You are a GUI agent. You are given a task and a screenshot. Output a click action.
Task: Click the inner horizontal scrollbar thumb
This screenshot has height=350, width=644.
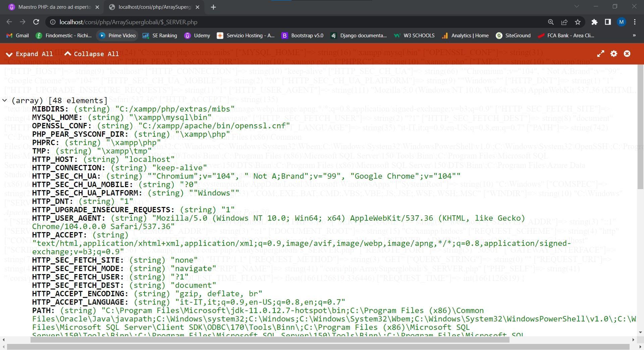(270, 340)
